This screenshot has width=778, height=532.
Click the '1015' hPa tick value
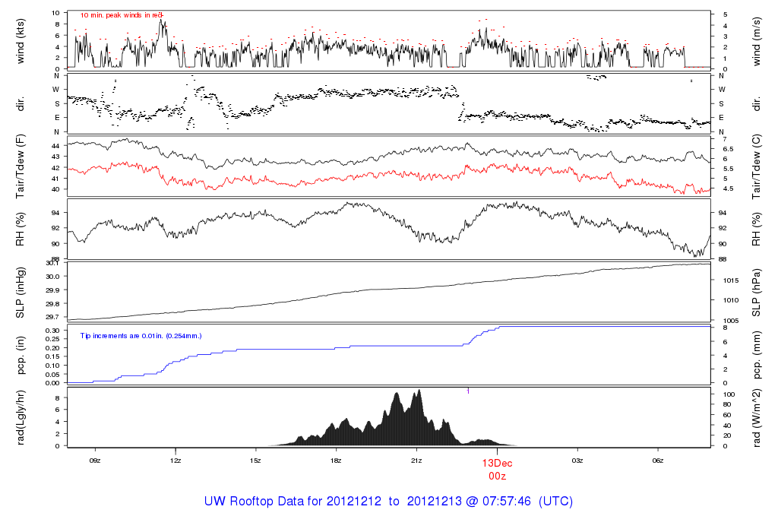pos(731,280)
